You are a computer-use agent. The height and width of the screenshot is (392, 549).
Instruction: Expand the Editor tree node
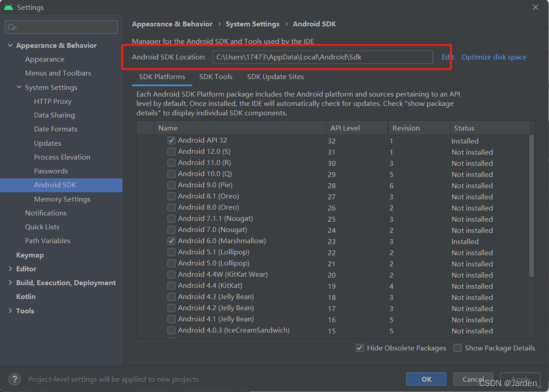click(x=10, y=269)
